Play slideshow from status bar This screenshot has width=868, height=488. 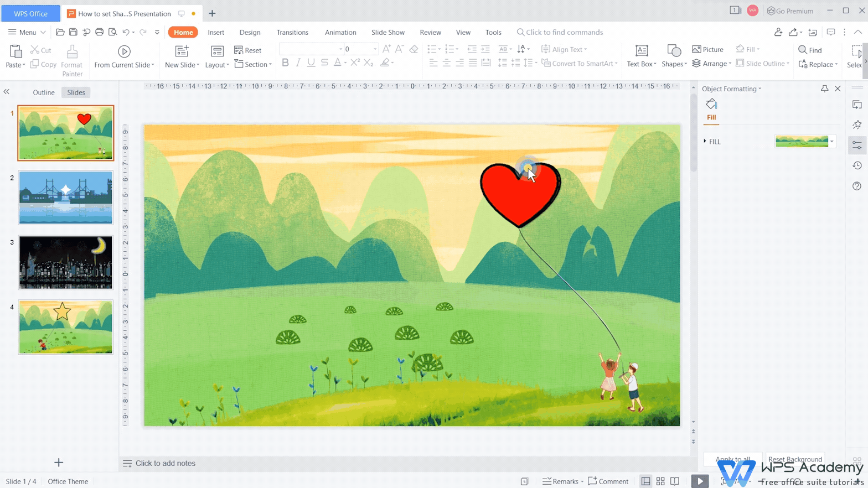(700, 481)
